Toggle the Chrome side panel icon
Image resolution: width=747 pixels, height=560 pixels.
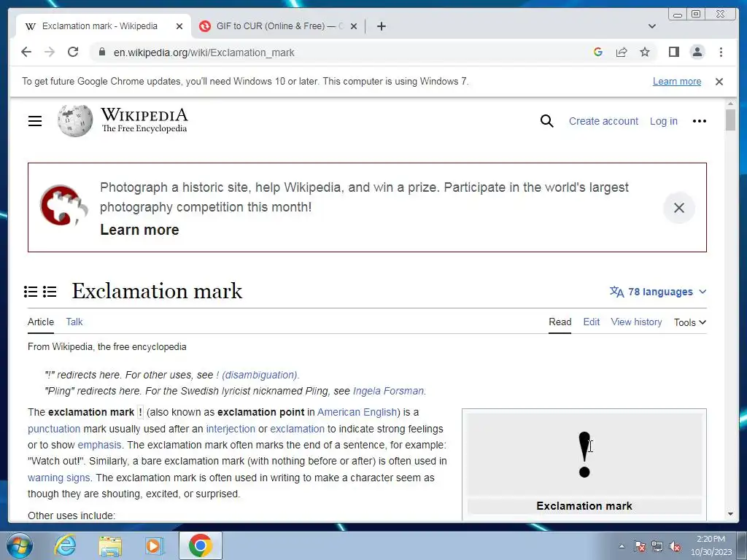tap(673, 52)
